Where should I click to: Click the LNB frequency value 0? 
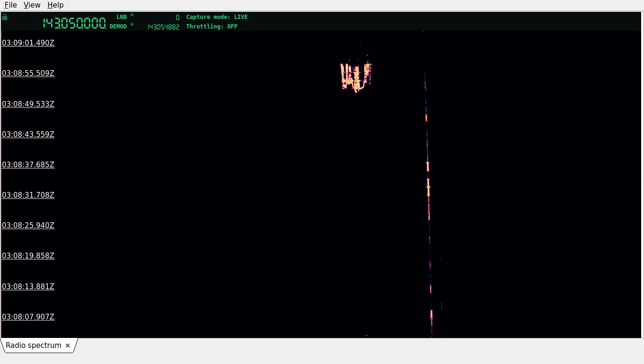[178, 18]
